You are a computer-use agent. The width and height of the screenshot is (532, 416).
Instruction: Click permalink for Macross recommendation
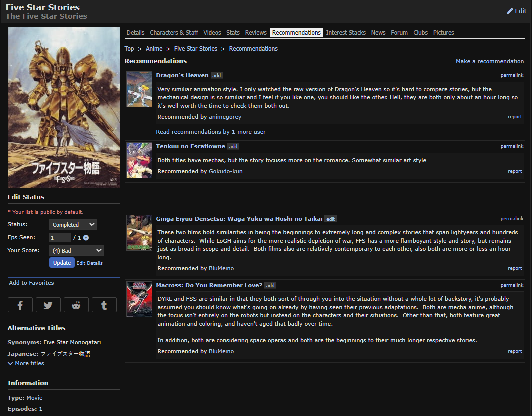coord(512,285)
